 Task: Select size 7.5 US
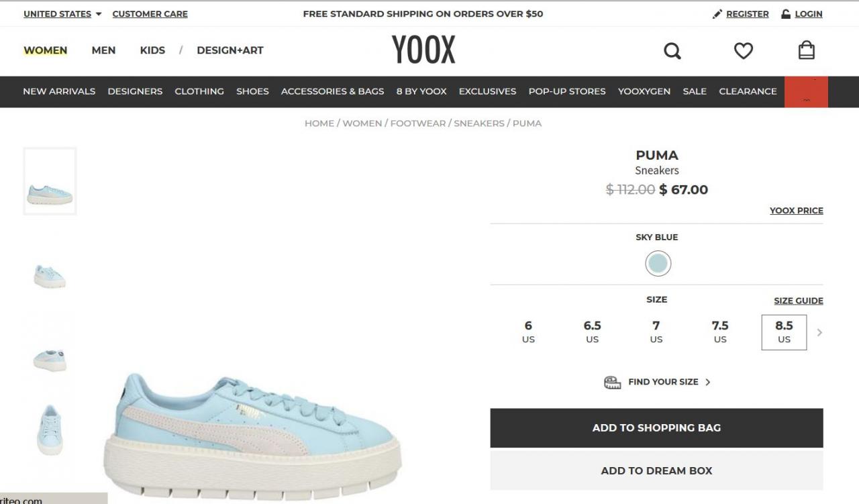coord(720,332)
